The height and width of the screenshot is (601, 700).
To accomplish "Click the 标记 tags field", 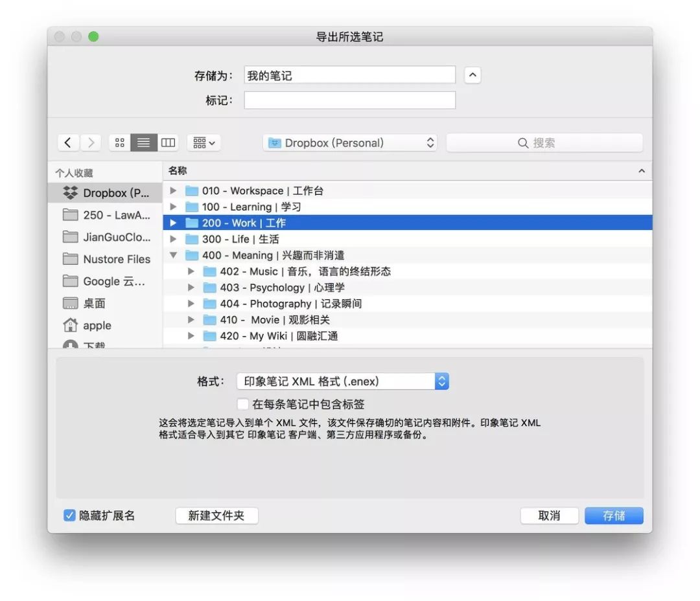I will (x=349, y=100).
